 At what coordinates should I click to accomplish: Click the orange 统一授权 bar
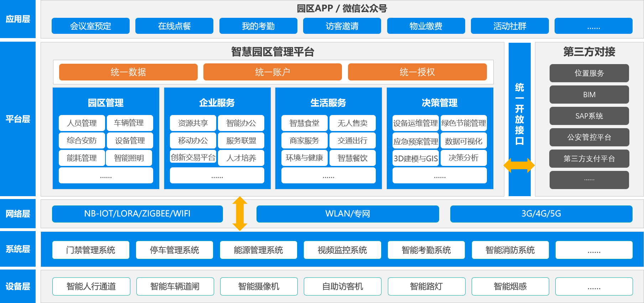click(417, 72)
